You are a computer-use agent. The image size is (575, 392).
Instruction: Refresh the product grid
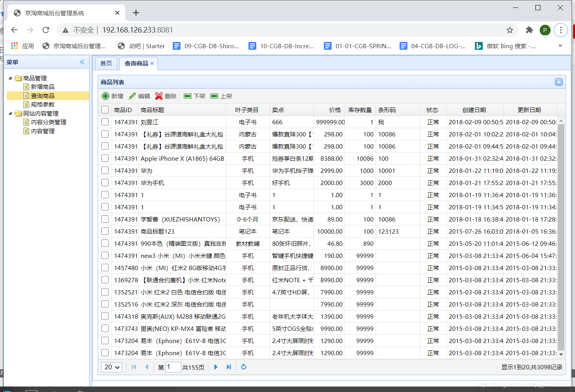[x=244, y=367]
